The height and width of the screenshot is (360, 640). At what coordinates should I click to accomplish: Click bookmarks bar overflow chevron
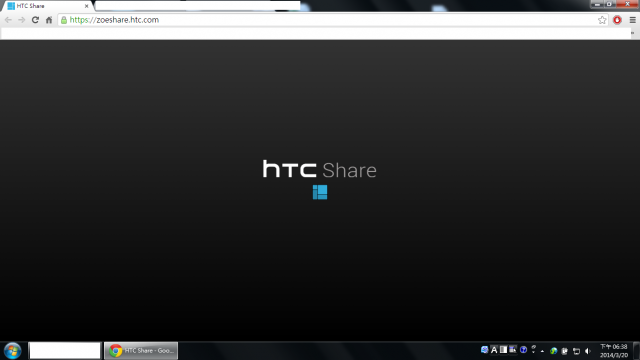coord(633,33)
